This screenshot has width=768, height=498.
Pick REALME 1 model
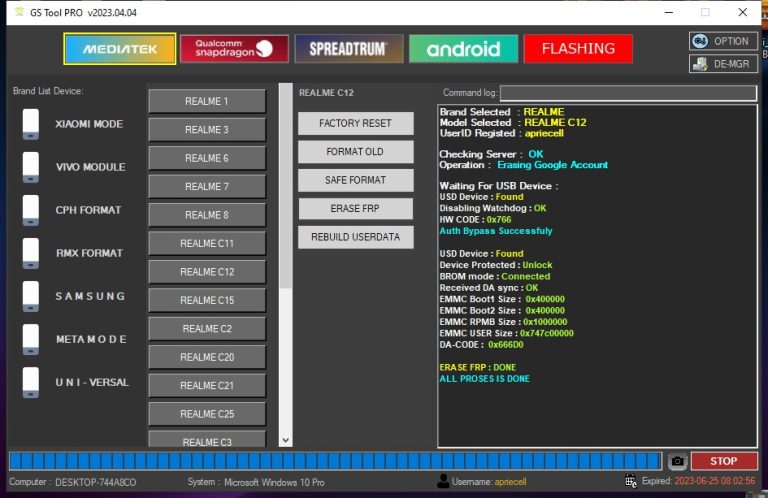click(x=207, y=101)
